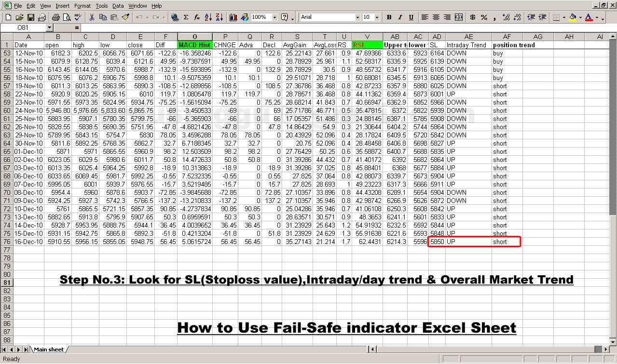The image size is (617, 364).
Task: Click the Undo arrow
Action: (139, 17)
